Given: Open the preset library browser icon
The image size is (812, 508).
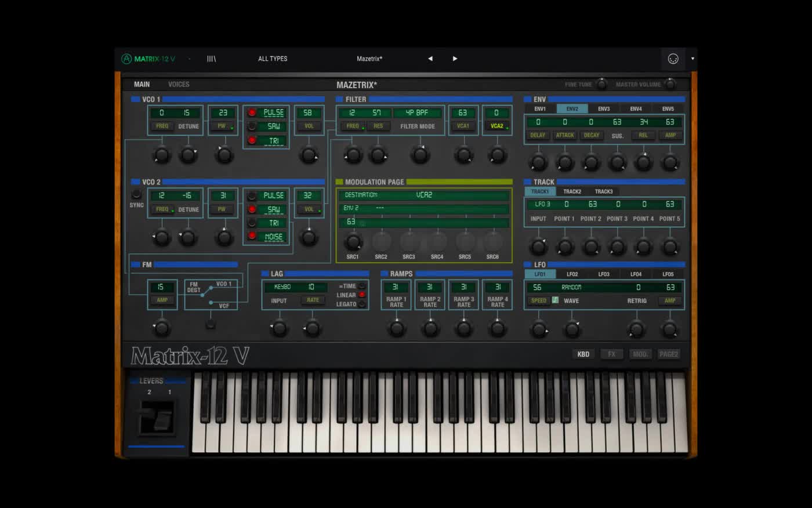Looking at the screenshot, I should (x=211, y=59).
